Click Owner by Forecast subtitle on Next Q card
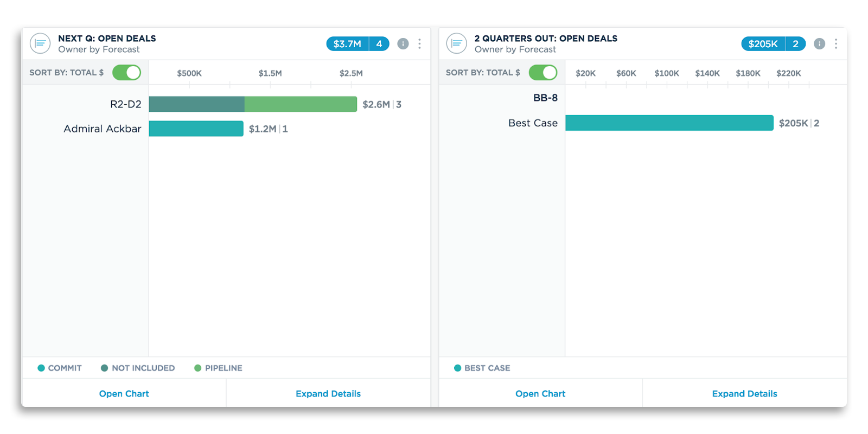Image resolution: width=868 pixels, height=434 pixels. click(99, 49)
